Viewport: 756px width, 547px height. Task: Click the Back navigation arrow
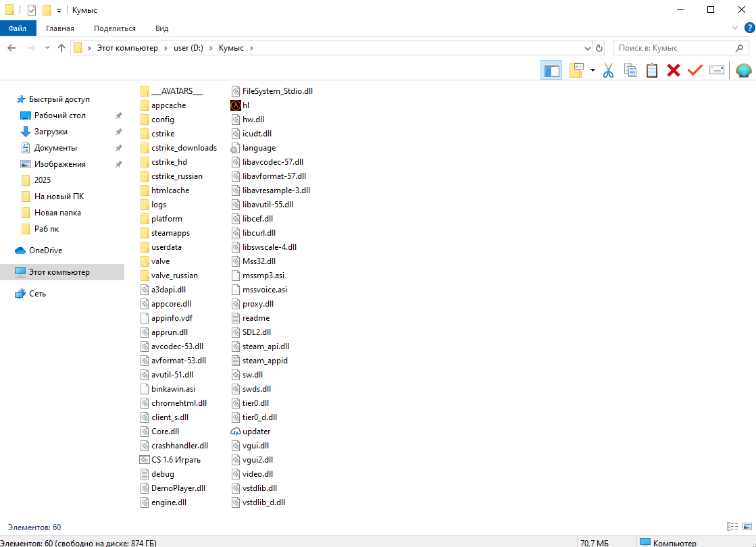point(11,48)
